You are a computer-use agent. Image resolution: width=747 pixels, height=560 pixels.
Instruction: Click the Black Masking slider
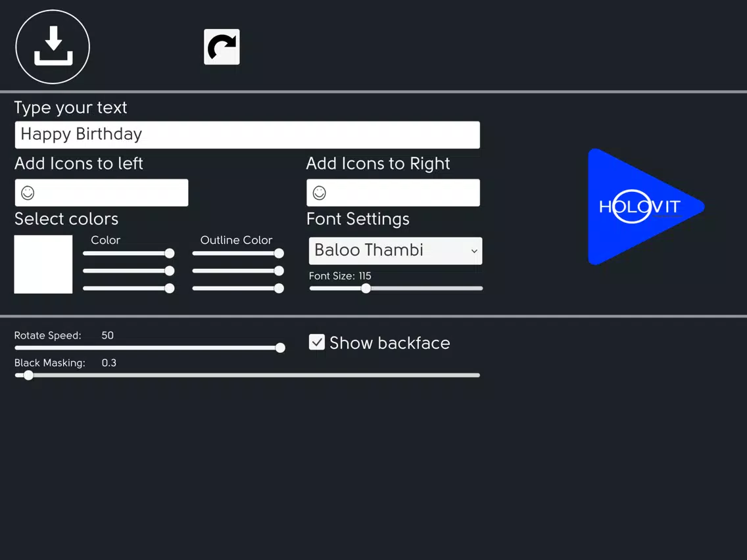[247, 375]
